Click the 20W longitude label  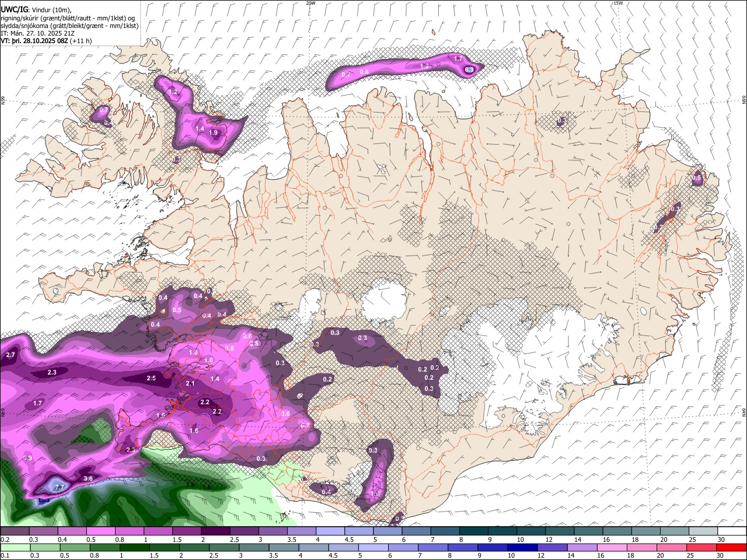[311, 3]
